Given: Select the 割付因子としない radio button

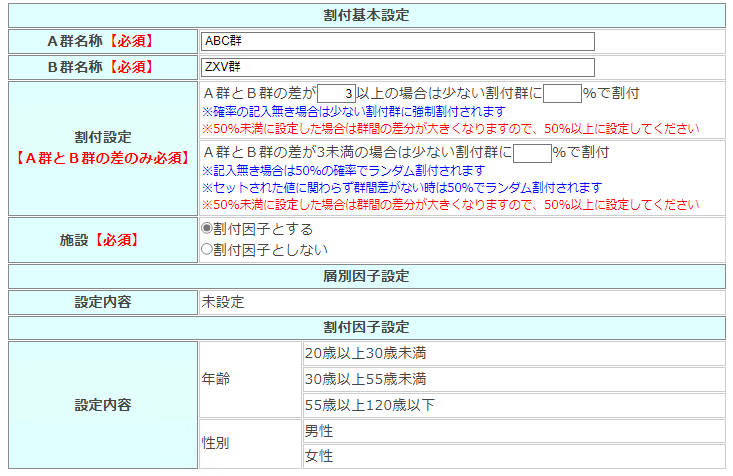Looking at the screenshot, I should 207,249.
